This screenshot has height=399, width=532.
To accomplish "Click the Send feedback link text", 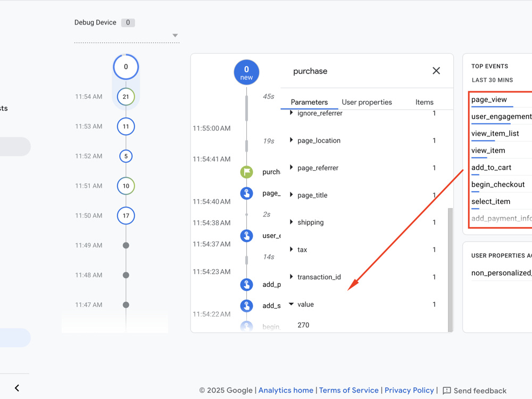I will point(480,390).
